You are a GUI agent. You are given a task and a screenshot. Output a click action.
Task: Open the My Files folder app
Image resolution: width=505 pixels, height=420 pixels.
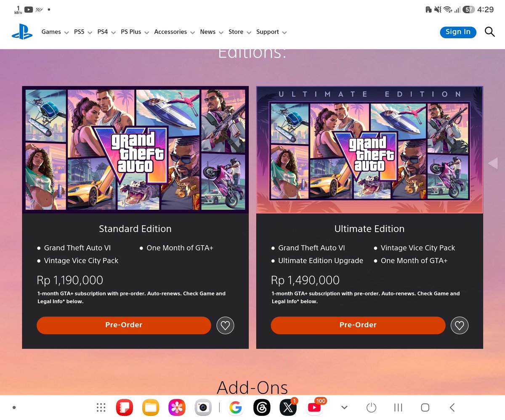click(151, 407)
